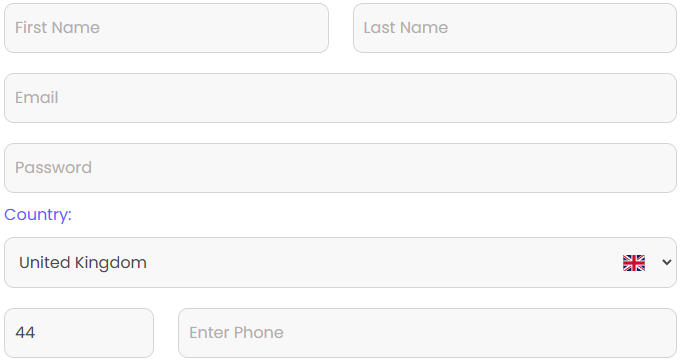
Task: Select the Password input box
Action: click(340, 168)
